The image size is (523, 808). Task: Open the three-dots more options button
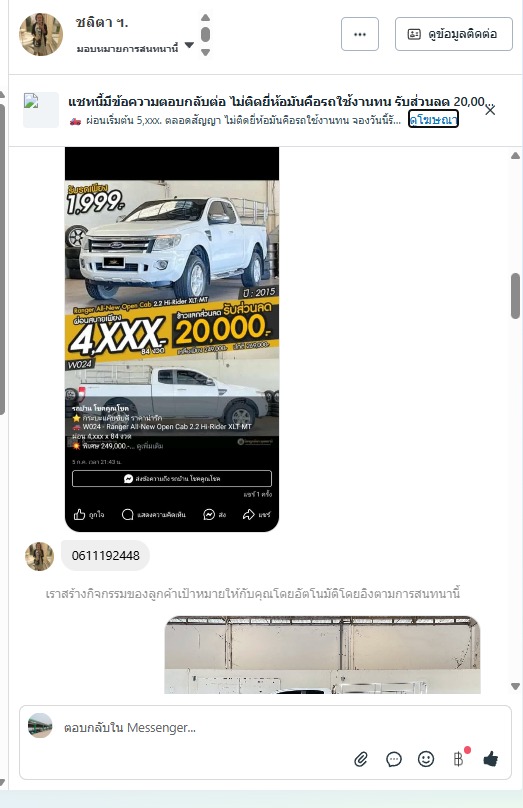[x=360, y=34]
